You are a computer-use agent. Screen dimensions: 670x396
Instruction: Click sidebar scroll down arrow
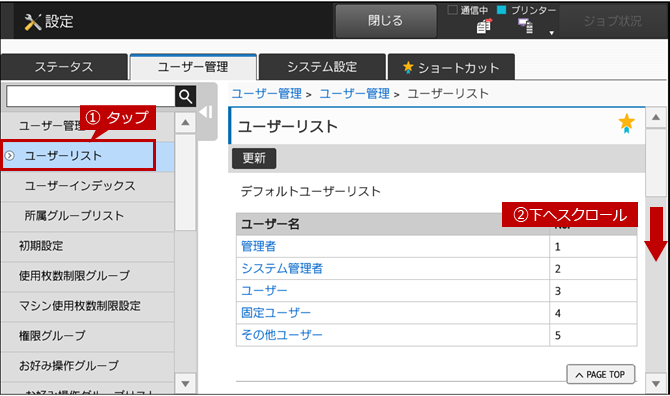click(x=185, y=383)
